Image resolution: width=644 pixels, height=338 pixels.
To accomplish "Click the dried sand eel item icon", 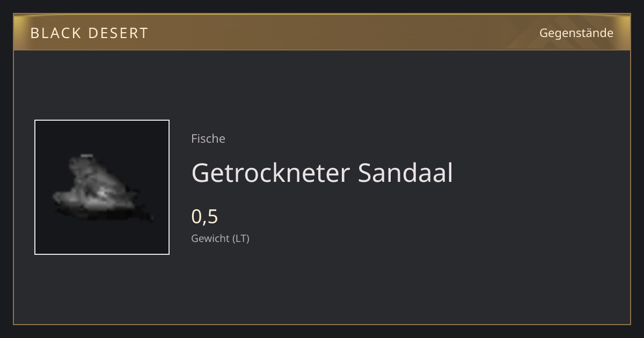I will click(102, 187).
